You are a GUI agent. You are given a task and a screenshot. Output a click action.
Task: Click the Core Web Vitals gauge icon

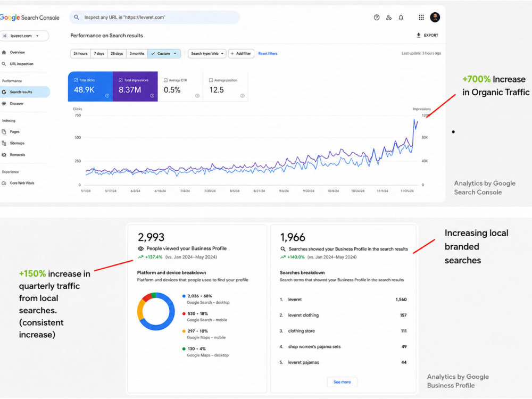coord(4,183)
